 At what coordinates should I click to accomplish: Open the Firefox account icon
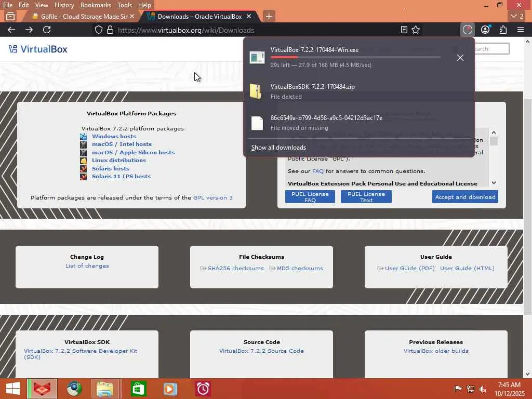click(485, 30)
